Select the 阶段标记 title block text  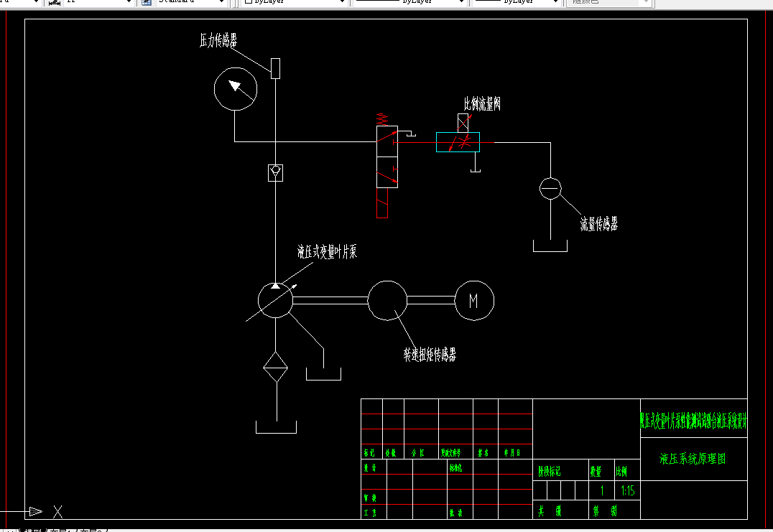549,472
